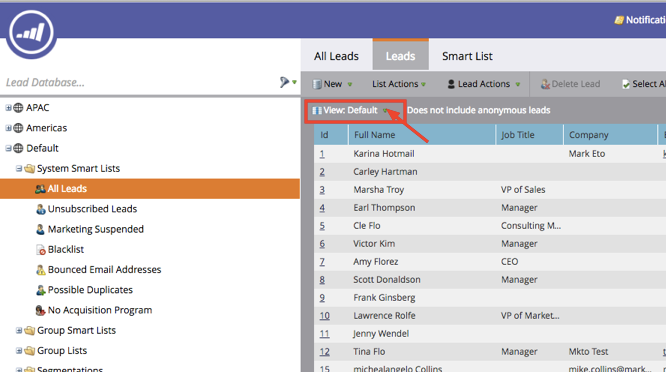Collapse the System Smart Lists folder
Viewport: 666px width, 372px height.
(19, 169)
